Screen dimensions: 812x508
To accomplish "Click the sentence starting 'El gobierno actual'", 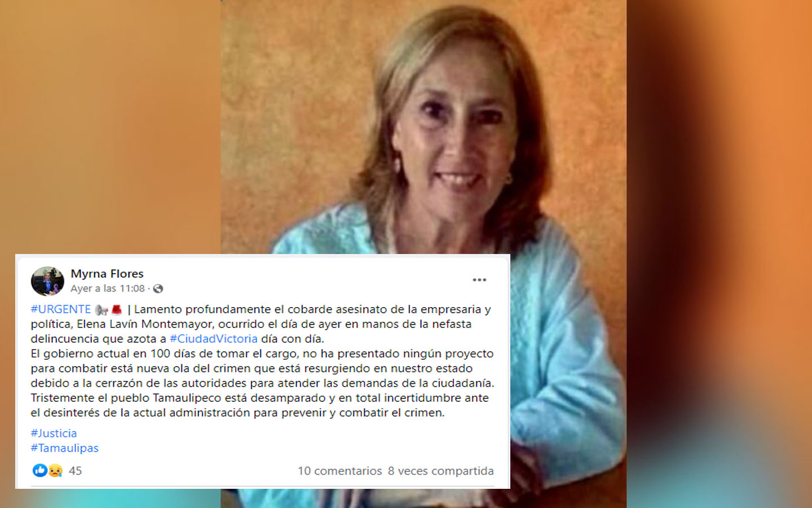I will click(x=262, y=368).
